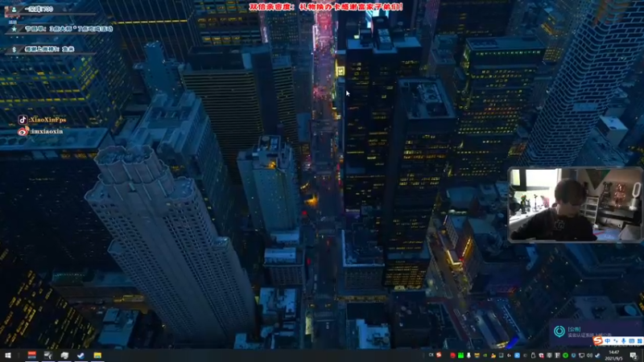The width and height of the screenshot is (644, 362).
Task: Click the teal announcement notification icon
Action: click(x=559, y=331)
